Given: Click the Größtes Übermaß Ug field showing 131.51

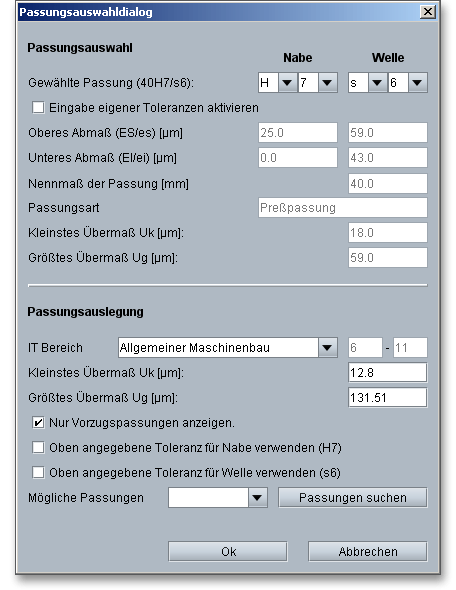Looking at the screenshot, I should tap(388, 398).
